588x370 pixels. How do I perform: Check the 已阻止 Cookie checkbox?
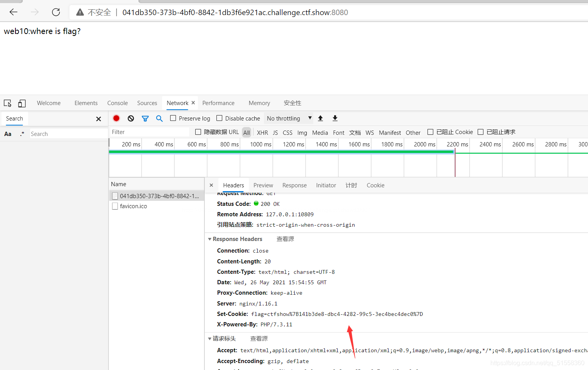(430, 132)
